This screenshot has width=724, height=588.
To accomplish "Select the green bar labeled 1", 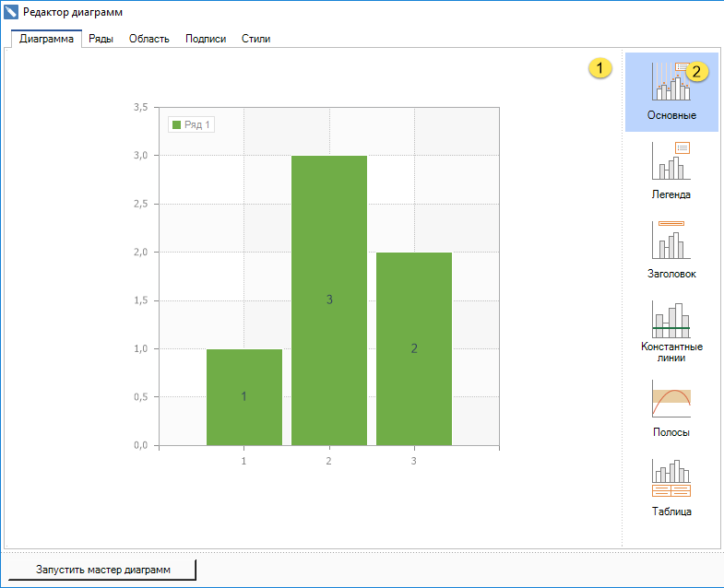I will 244,397.
